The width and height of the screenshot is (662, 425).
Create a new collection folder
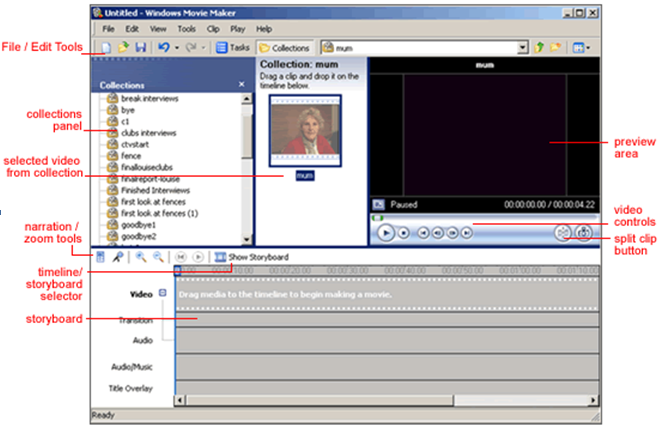(x=556, y=47)
